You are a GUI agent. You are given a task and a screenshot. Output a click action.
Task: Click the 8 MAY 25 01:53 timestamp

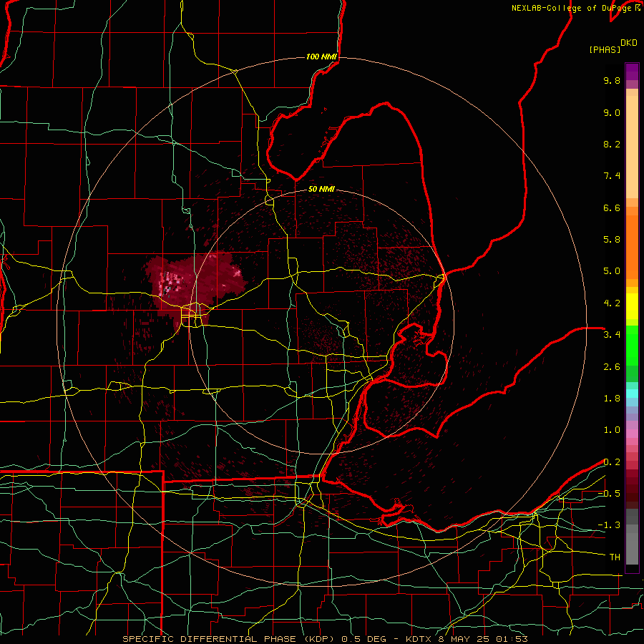(484, 639)
